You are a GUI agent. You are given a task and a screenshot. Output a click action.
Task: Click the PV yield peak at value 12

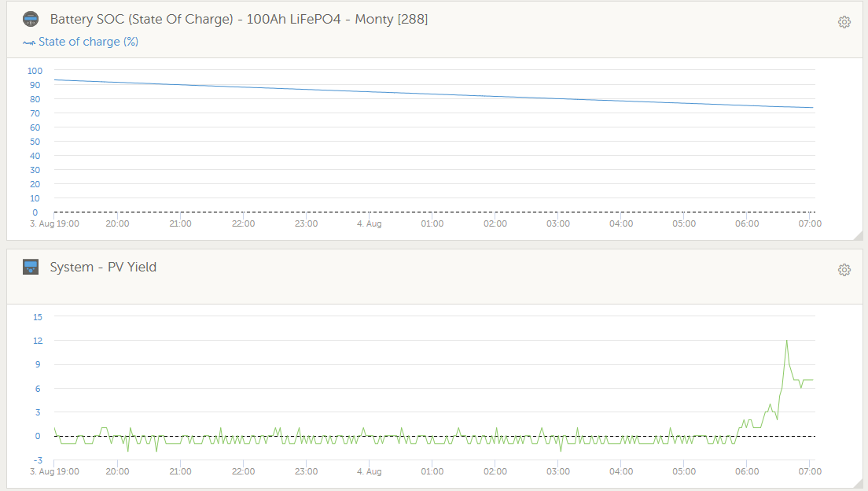click(786, 341)
